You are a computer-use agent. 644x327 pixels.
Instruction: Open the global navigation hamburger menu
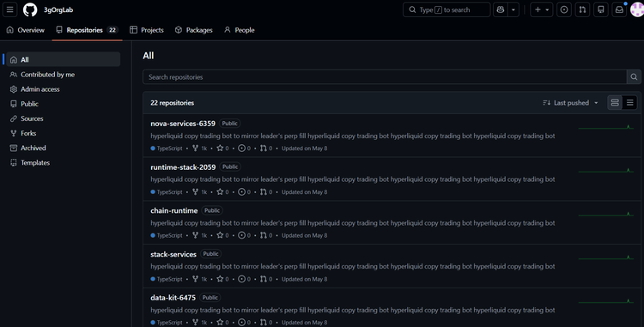tap(9, 9)
